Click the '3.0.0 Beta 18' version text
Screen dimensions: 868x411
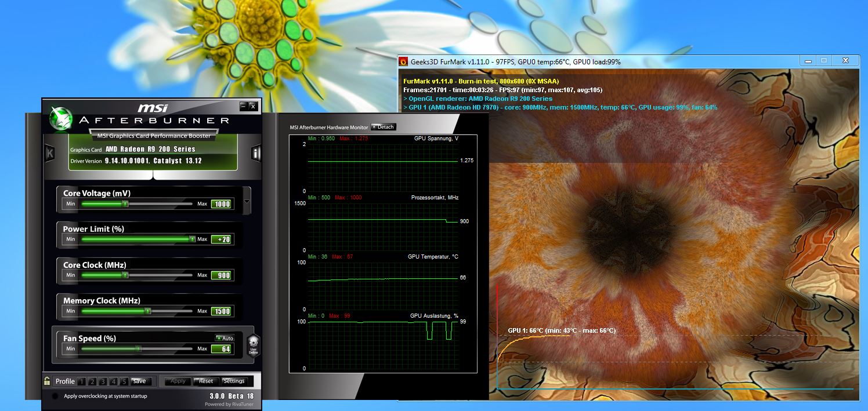(232, 396)
